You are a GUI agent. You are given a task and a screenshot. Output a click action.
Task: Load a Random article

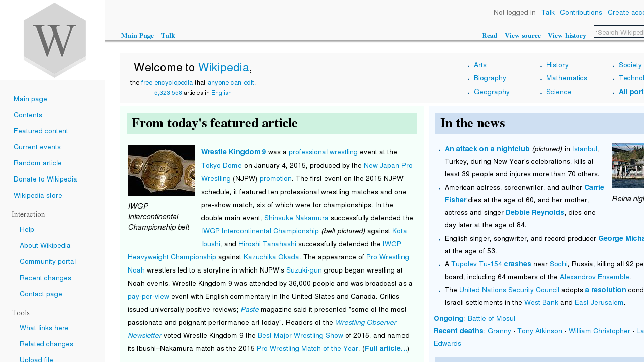click(x=38, y=163)
